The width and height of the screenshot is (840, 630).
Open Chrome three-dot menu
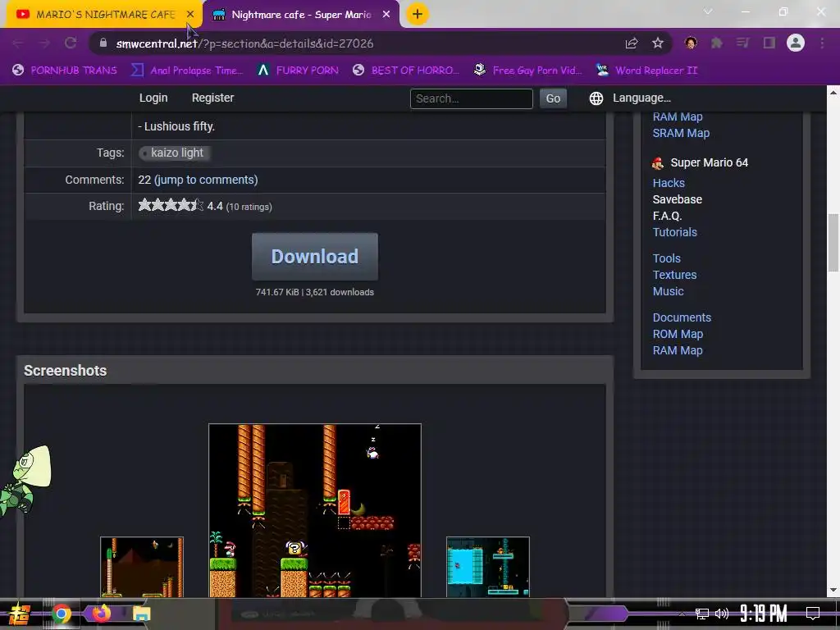click(822, 43)
